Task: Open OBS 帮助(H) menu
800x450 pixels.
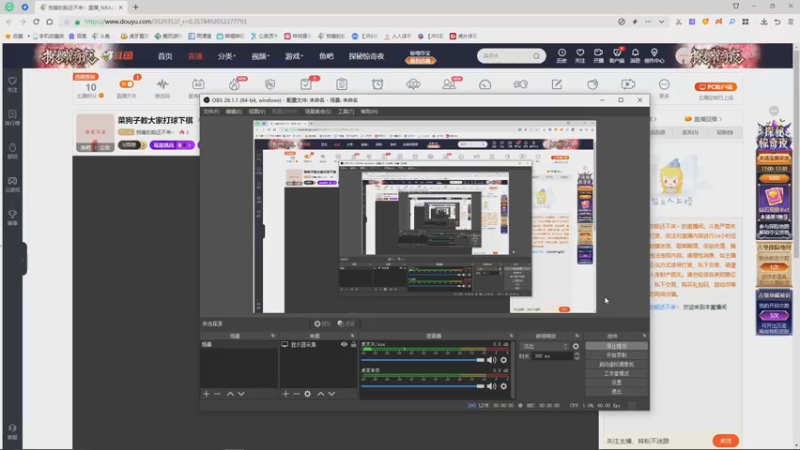Action: point(369,111)
